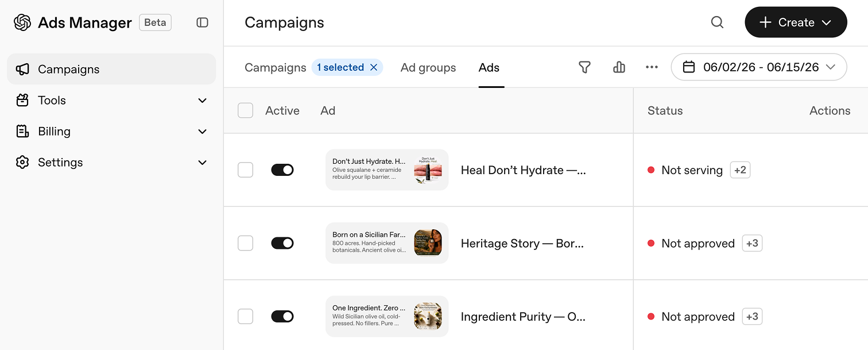Click the plus icon on Create button
Viewport: 868px width, 350px height.
[x=765, y=22]
